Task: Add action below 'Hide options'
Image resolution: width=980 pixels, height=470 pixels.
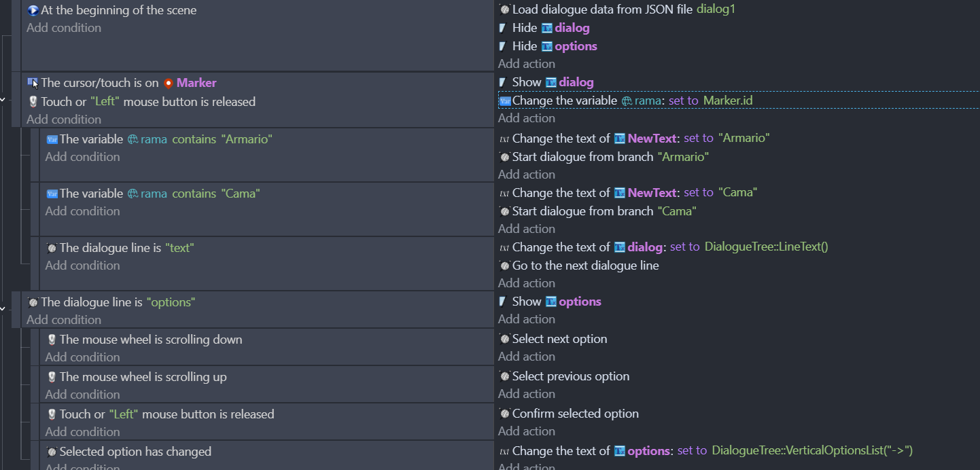Action: tap(527, 64)
